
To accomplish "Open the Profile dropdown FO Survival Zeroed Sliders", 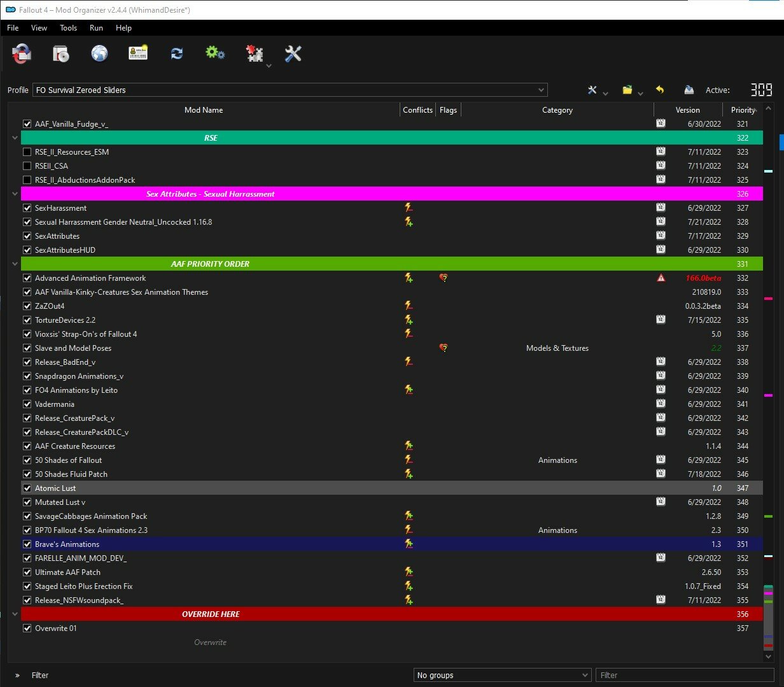I will point(290,90).
